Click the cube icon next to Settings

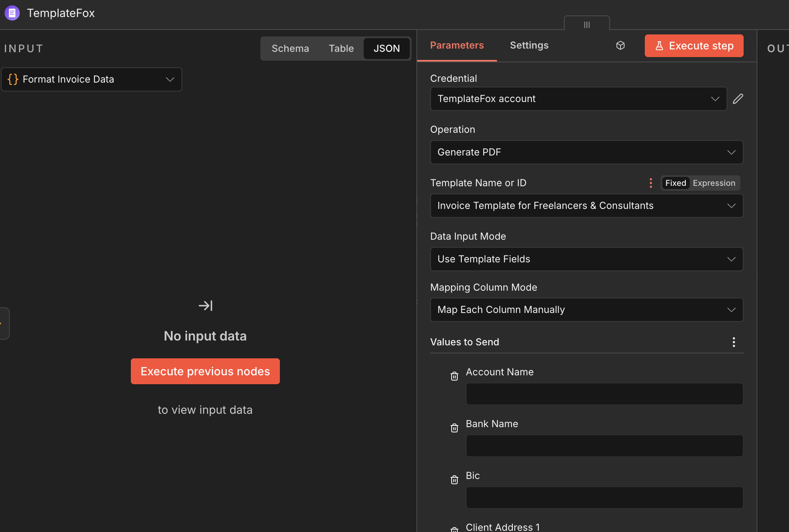[621, 45]
